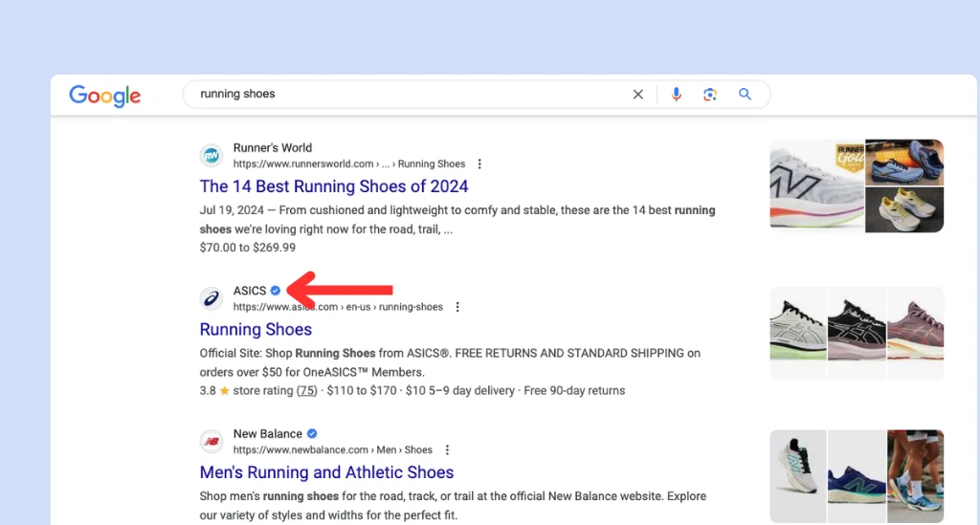Click the Free 90-day returns text
This screenshot has width=980, height=525.
pos(574,390)
